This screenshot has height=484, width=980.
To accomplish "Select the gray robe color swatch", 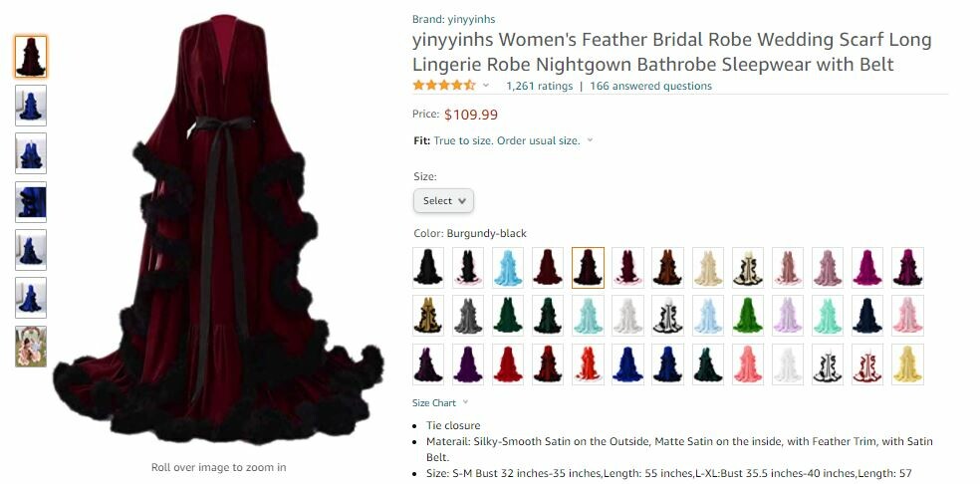I will (x=468, y=316).
